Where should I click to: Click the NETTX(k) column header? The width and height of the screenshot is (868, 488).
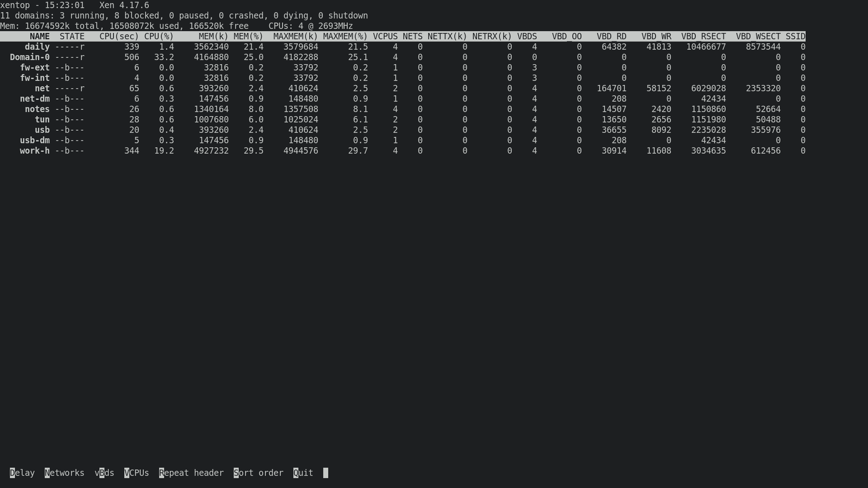(447, 36)
